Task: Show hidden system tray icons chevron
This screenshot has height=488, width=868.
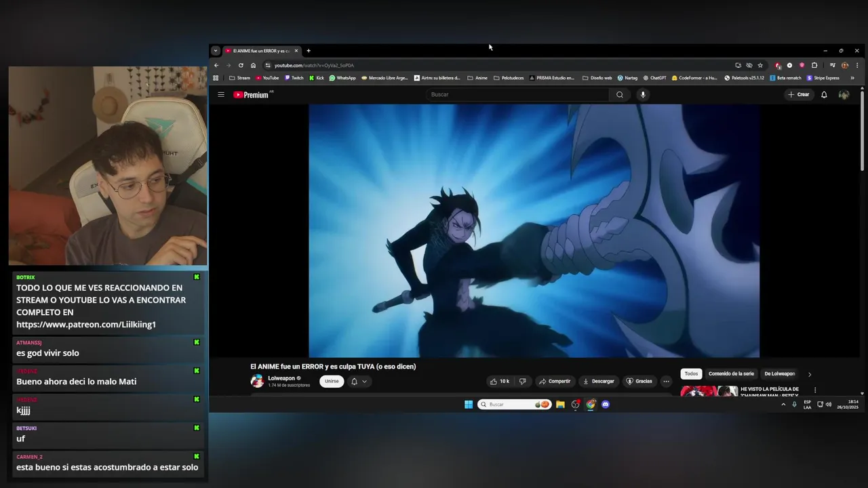Action: [x=783, y=405]
